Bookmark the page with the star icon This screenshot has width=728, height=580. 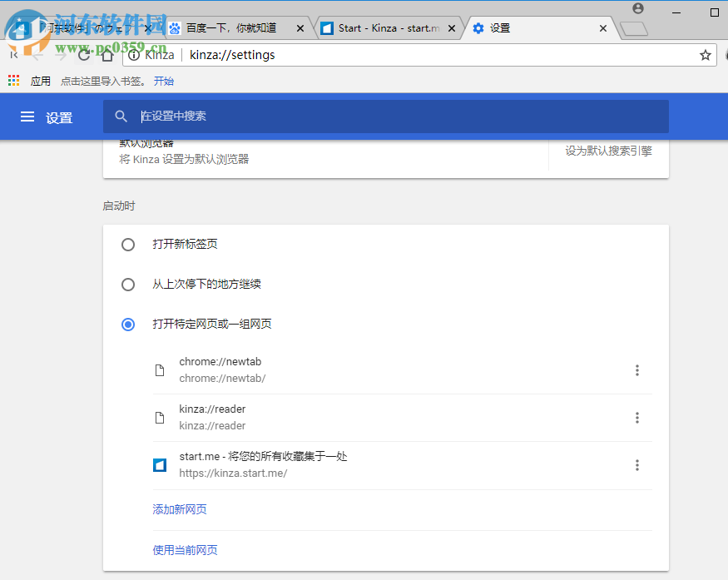tap(705, 55)
